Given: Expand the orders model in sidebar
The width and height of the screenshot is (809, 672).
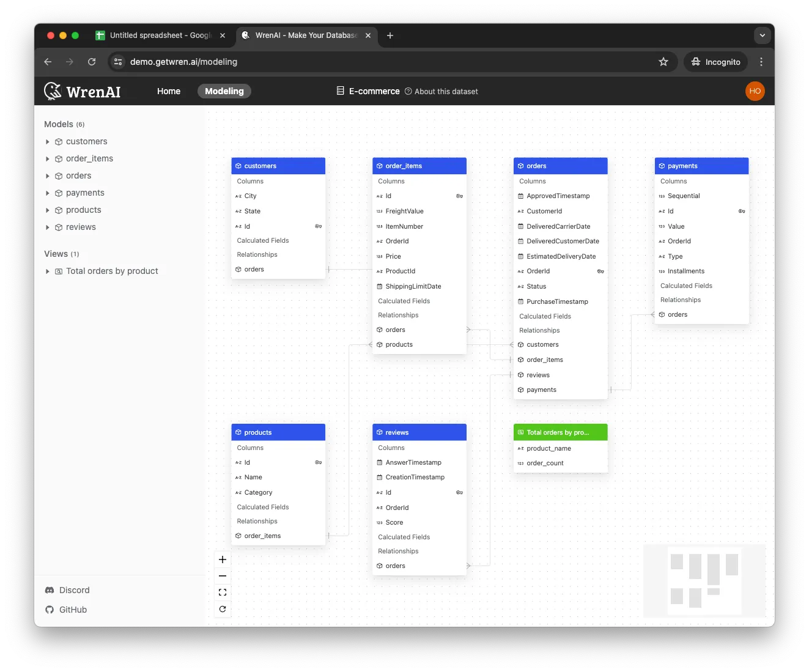Looking at the screenshot, I should (48, 175).
